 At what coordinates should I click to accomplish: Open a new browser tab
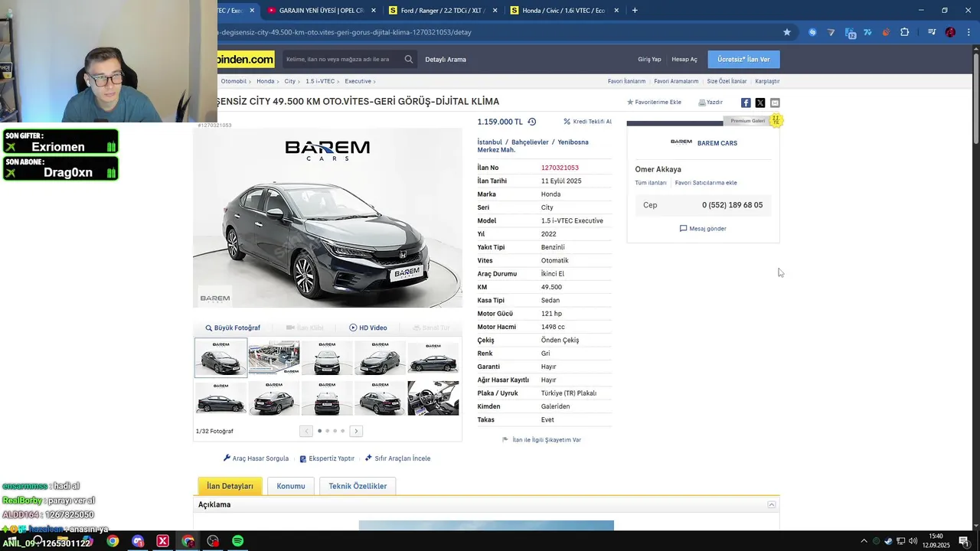tap(635, 11)
